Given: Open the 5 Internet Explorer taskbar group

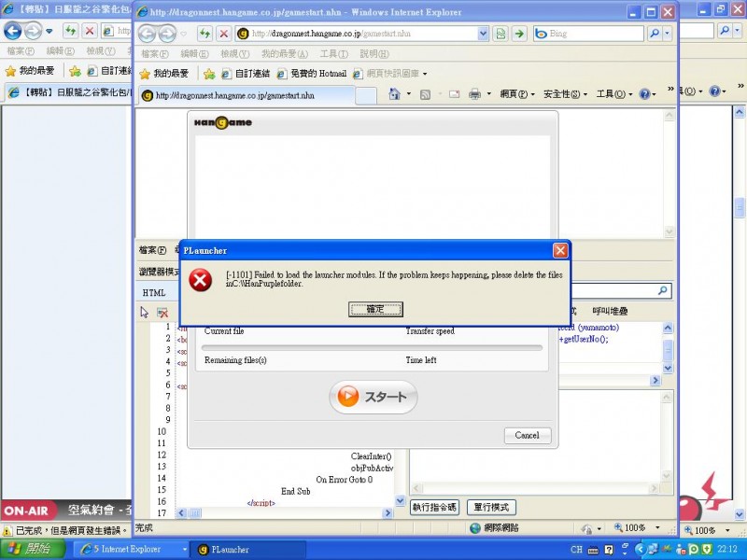Looking at the screenshot, I should click(131, 549).
